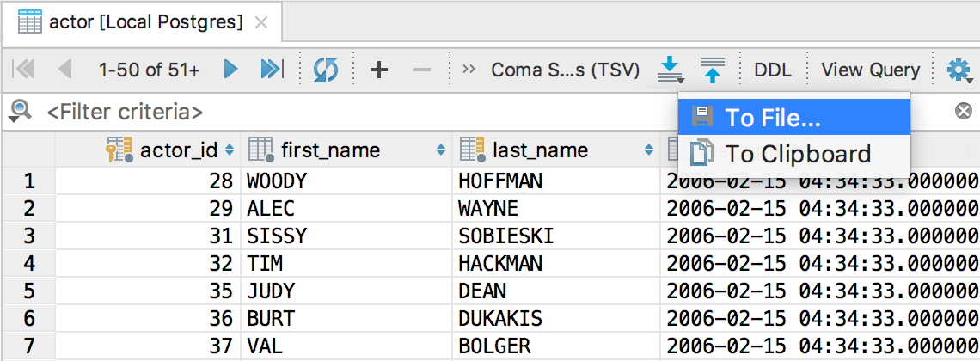Click the View Query button
Viewport: 980px width, 361px height.
[x=870, y=70]
